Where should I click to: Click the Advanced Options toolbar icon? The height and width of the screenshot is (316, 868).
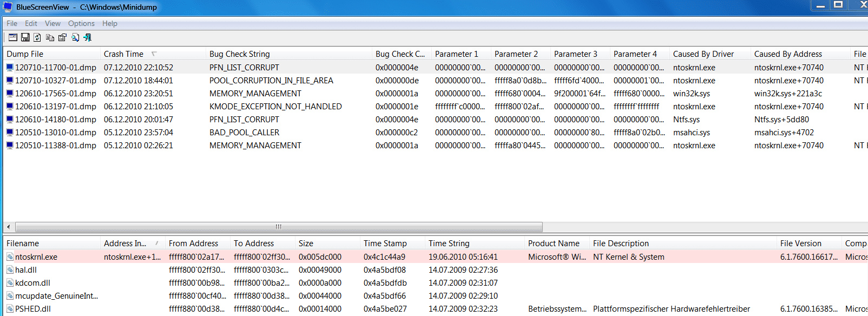12,37
